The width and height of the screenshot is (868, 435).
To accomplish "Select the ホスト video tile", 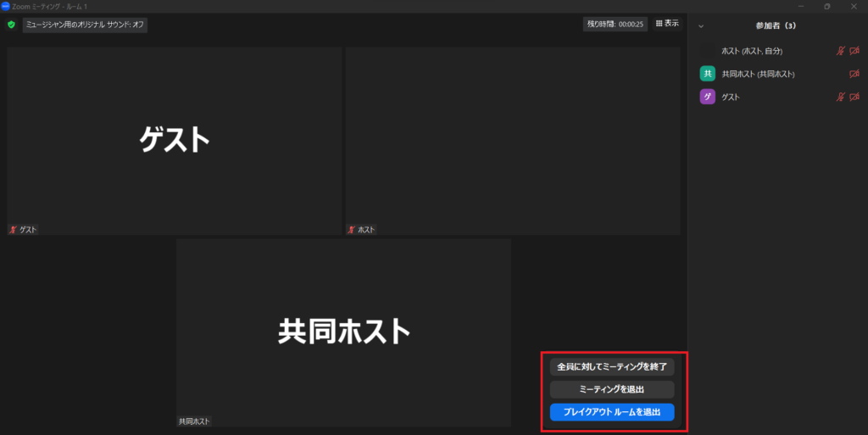I will (x=512, y=141).
